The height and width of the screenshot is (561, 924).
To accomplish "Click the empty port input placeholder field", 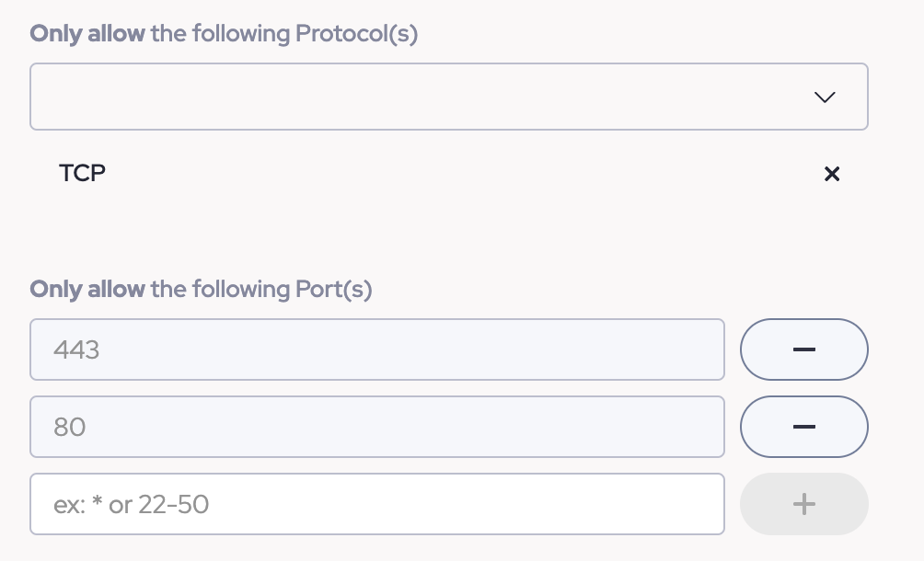I will [x=376, y=504].
